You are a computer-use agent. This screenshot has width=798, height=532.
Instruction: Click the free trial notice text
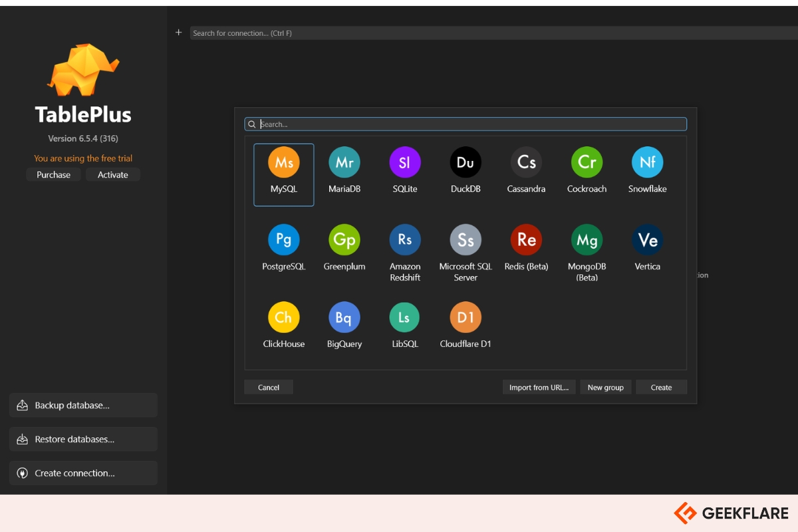click(x=83, y=158)
